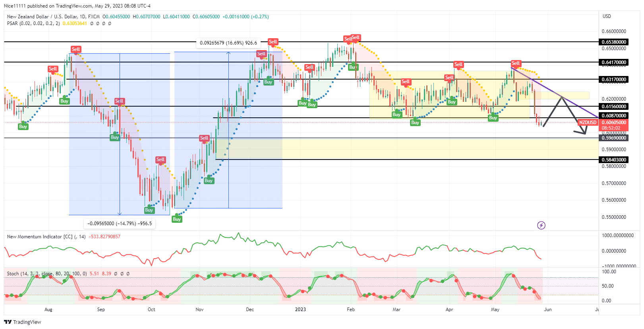Click the momentum value -533.82790857
Screen dimensions: 644x329
click(104, 237)
